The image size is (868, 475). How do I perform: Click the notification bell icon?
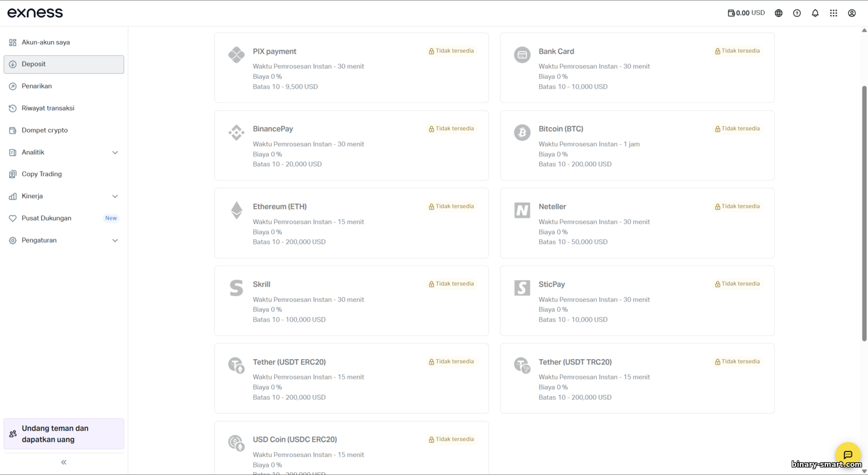[815, 13]
